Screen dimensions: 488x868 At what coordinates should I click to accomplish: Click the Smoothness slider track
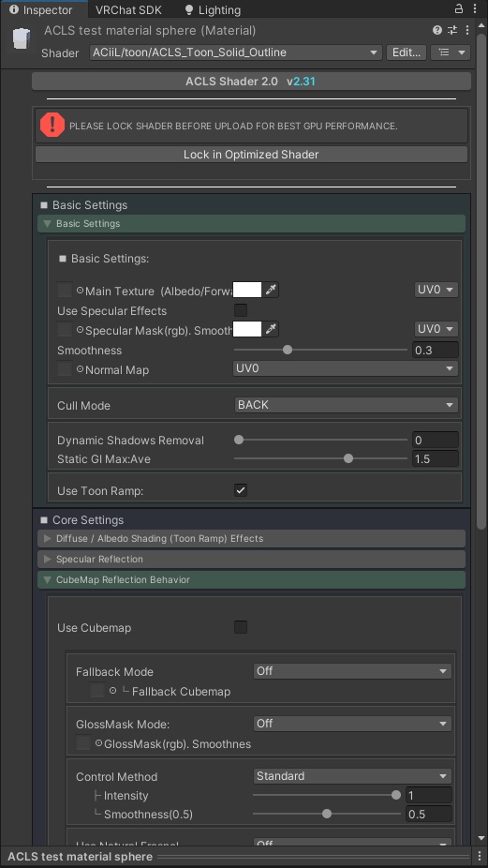coord(321,350)
